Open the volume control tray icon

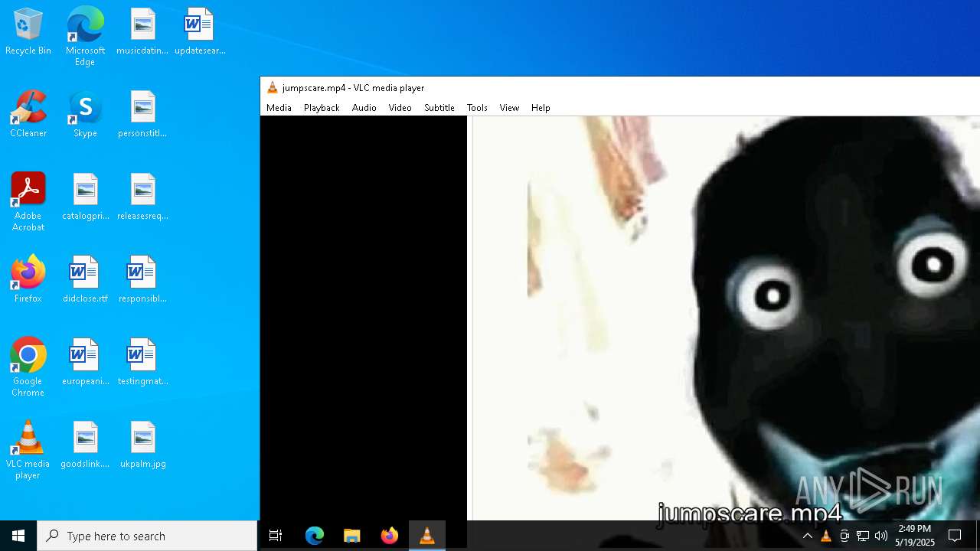881,536
